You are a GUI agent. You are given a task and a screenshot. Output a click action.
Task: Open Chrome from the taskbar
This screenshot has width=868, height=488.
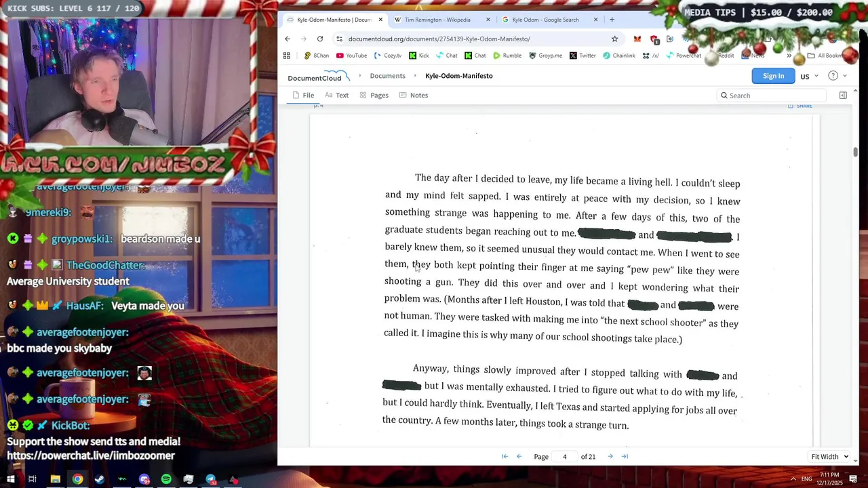(78, 479)
